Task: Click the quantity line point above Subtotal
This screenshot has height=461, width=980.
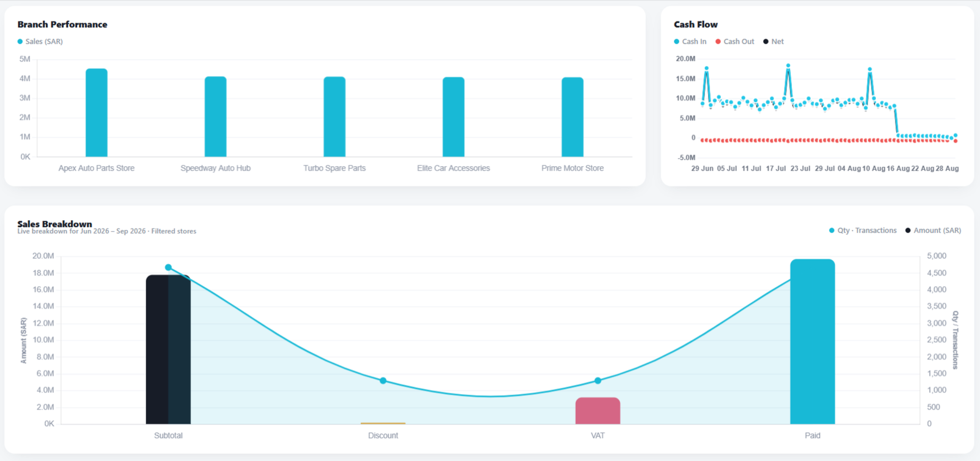Action: pyautogui.click(x=168, y=267)
